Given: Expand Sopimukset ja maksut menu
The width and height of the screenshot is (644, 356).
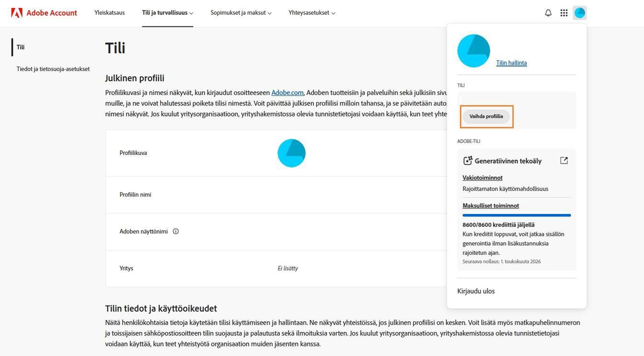Looking at the screenshot, I should pyautogui.click(x=241, y=12).
